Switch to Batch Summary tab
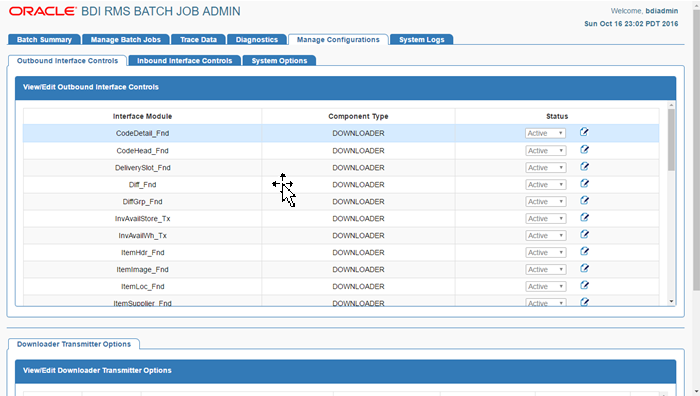This screenshot has width=700, height=396. click(44, 40)
